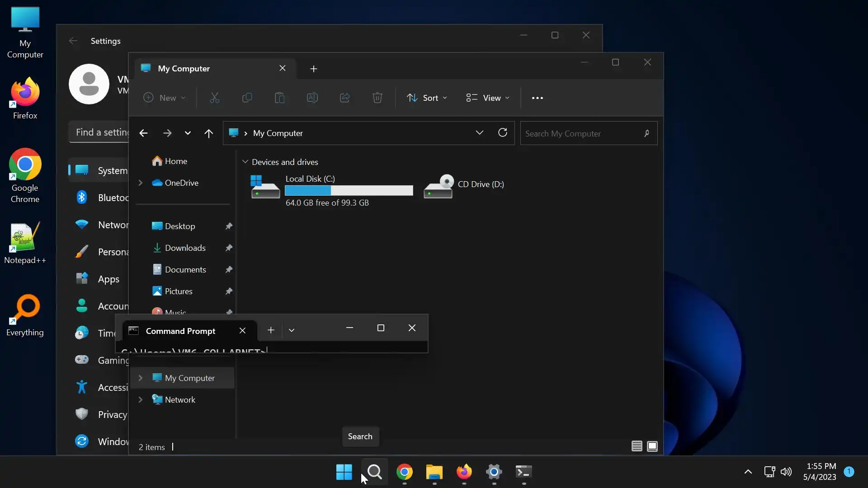Switch to details view icon in status bar
Viewport: 868px width, 488px height.
(x=637, y=446)
